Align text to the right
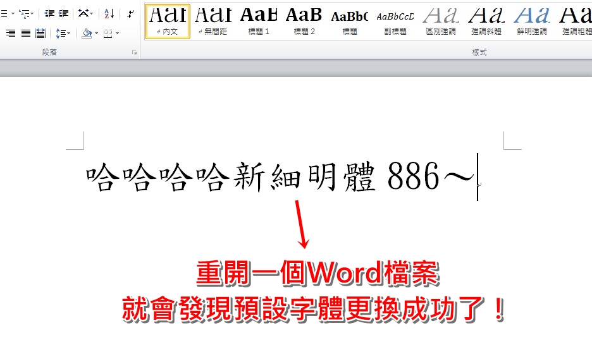The image size is (592, 364). [x=11, y=33]
